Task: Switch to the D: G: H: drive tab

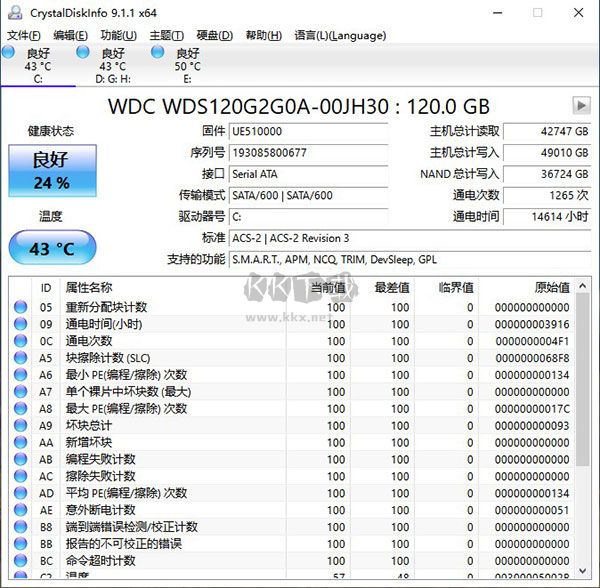Action: tap(113, 65)
